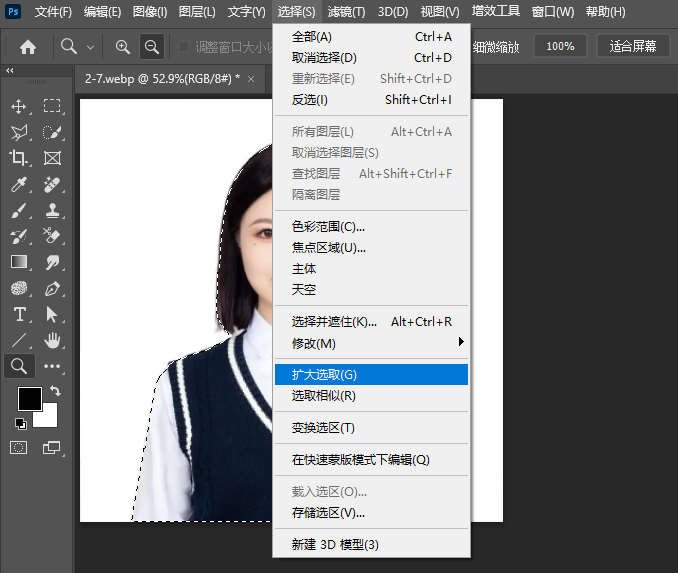Swap foreground and background colors
678x573 pixels.
[55, 391]
